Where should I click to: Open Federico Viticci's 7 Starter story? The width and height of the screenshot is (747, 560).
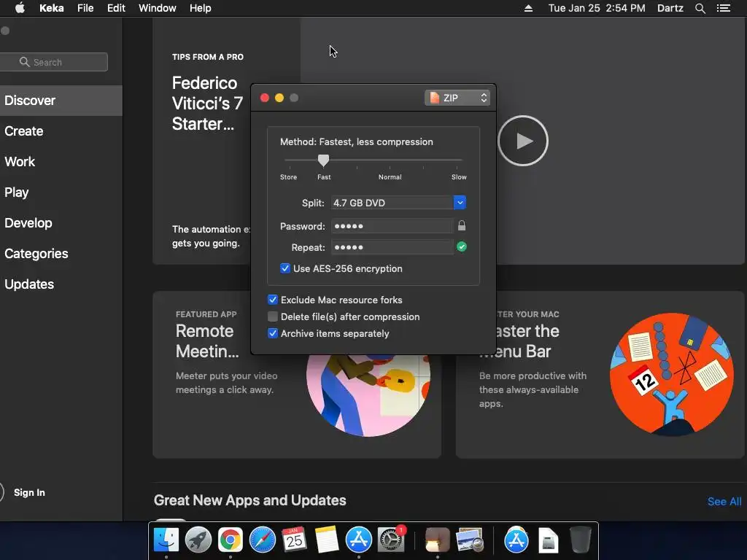208,104
